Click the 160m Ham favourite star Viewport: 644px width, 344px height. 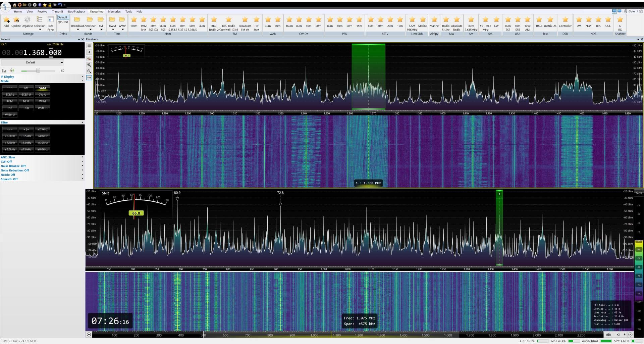pyautogui.click(x=134, y=20)
